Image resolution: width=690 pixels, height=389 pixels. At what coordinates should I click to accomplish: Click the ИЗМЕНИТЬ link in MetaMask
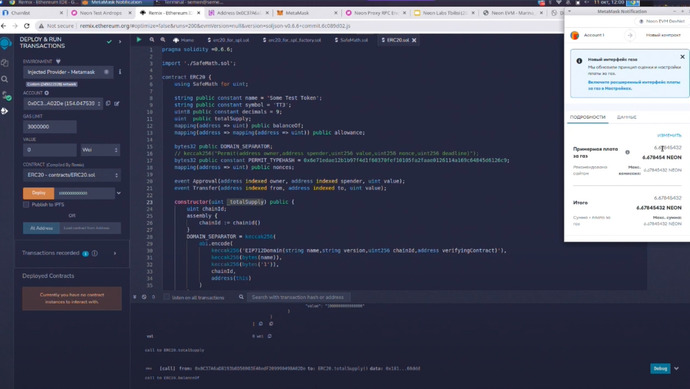click(669, 135)
